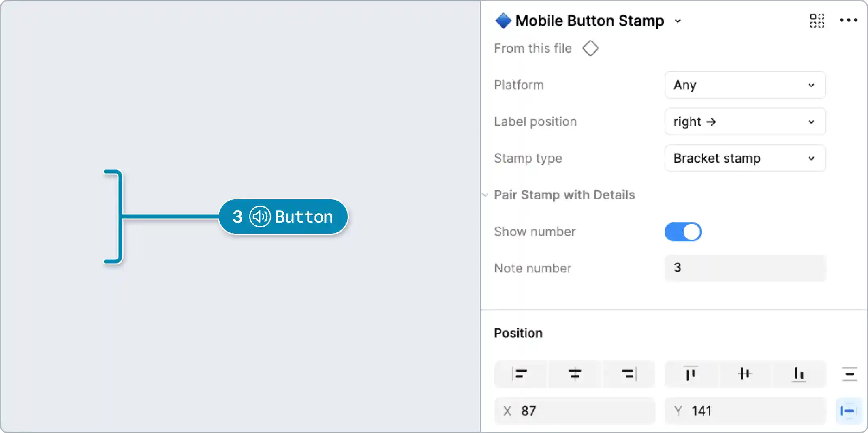Change Label position via its dropdown
This screenshot has width=868, height=433.
pos(745,122)
